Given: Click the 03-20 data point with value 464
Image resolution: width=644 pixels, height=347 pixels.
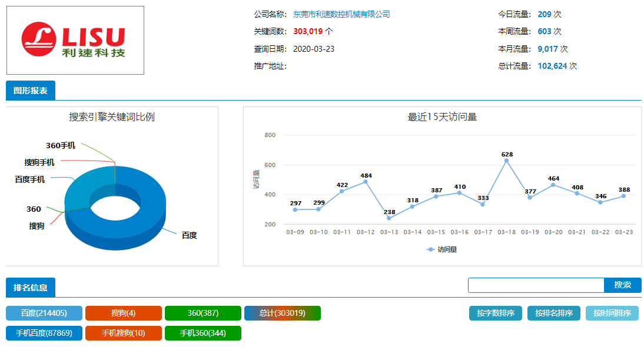Looking at the screenshot, I should 553,185.
